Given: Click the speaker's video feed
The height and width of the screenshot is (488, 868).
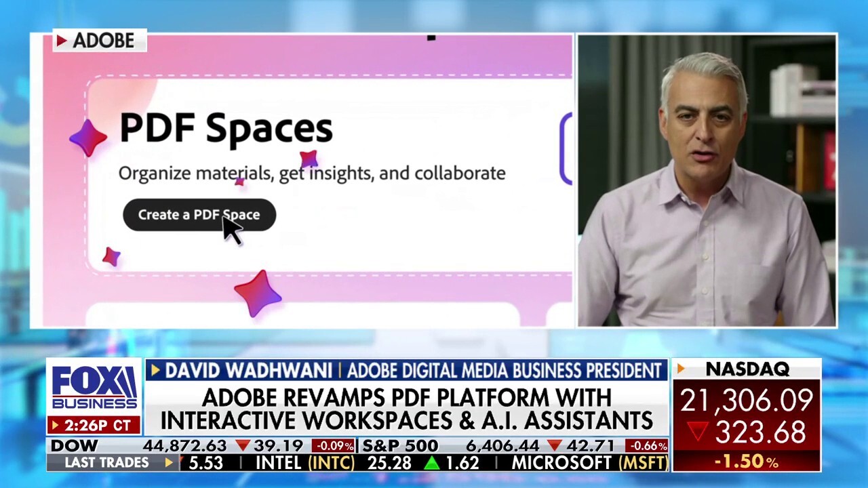Looking at the screenshot, I should 707,181.
